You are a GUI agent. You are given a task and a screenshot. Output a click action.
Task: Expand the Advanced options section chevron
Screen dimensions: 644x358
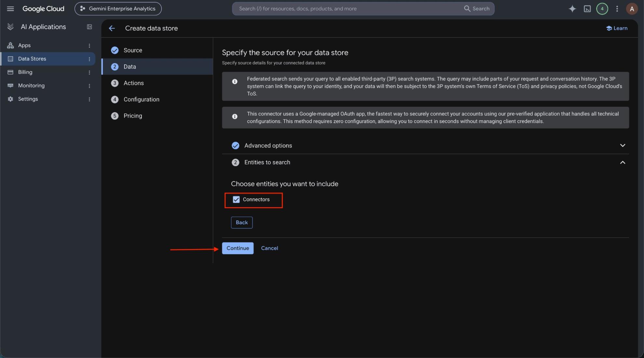coord(622,146)
